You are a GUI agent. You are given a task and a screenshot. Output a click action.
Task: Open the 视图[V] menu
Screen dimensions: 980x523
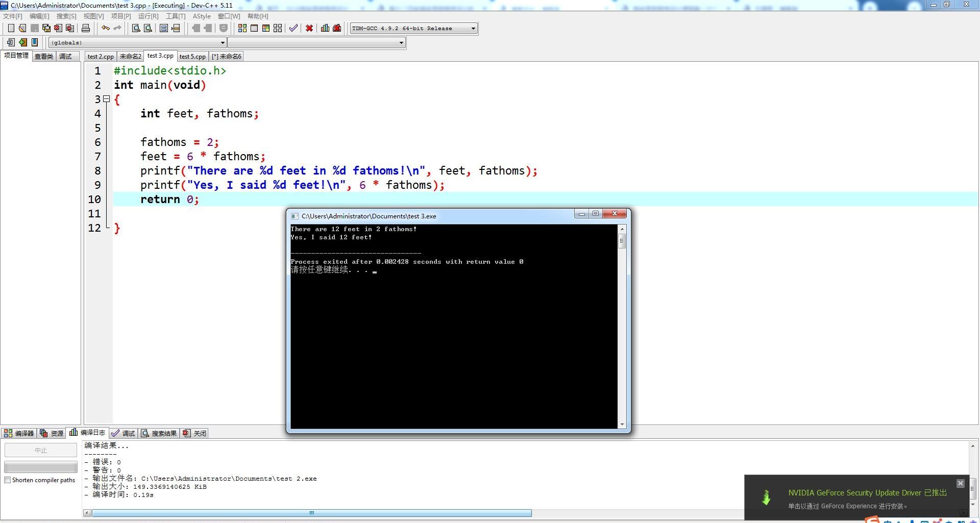tap(93, 16)
